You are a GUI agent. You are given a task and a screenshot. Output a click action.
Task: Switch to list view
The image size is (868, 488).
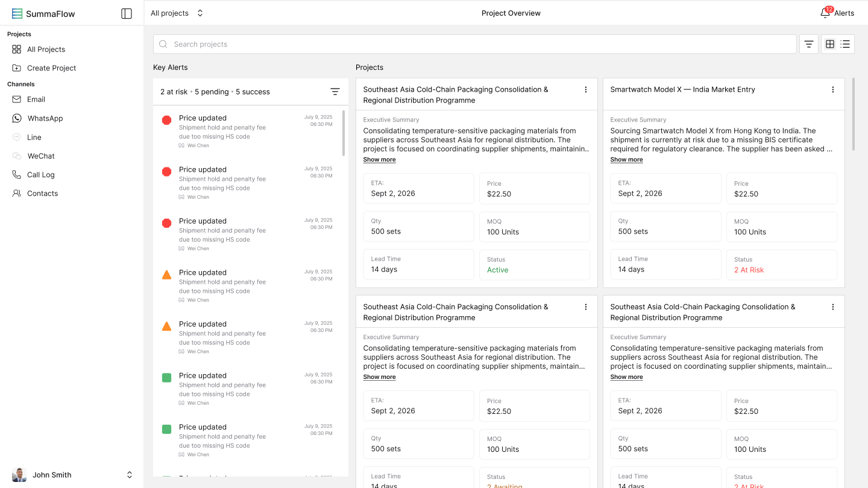(x=846, y=44)
